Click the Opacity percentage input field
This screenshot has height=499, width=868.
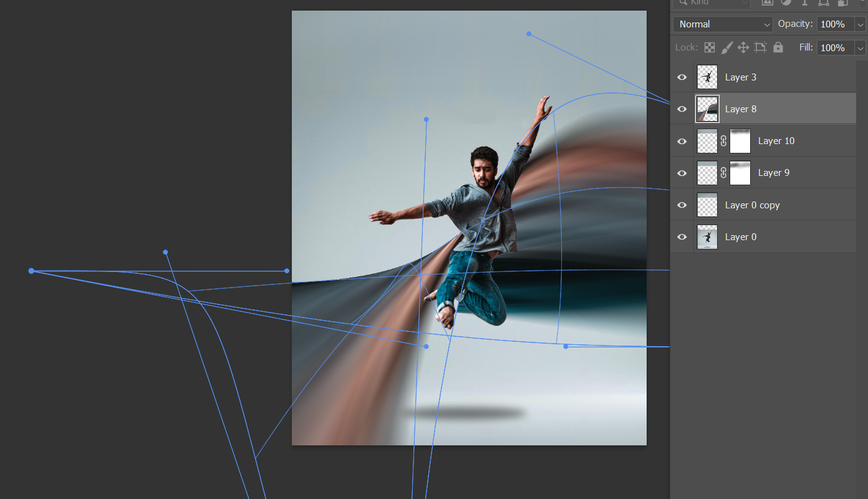834,24
